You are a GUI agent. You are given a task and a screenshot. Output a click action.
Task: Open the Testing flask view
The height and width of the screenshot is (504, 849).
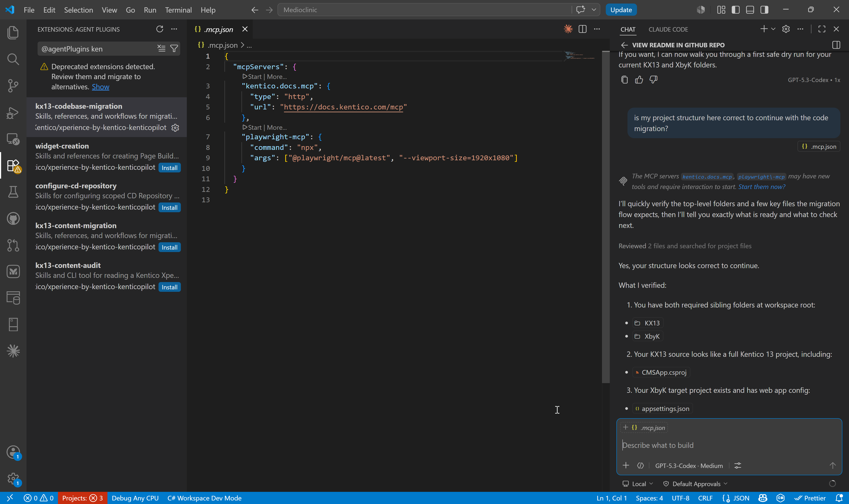pyautogui.click(x=13, y=192)
